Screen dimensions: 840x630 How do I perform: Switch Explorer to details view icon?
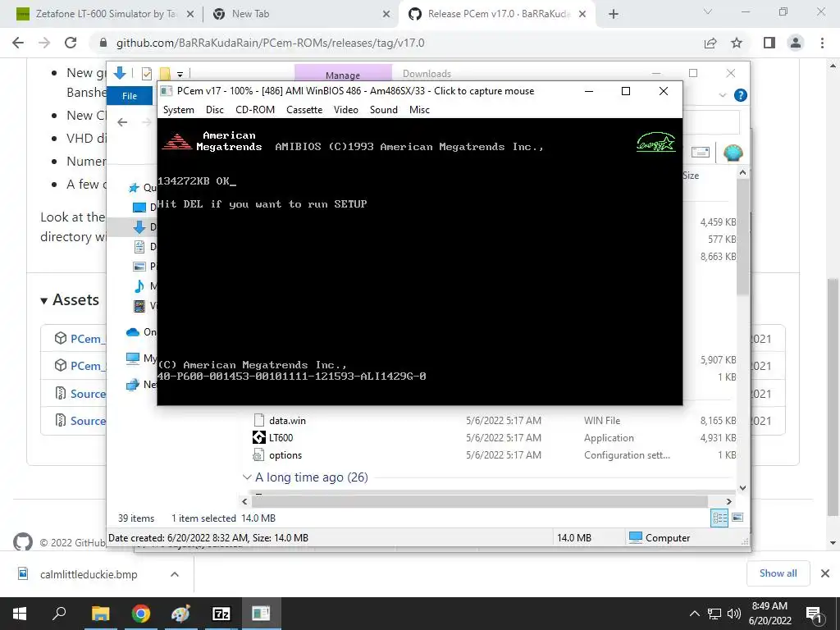point(719,518)
